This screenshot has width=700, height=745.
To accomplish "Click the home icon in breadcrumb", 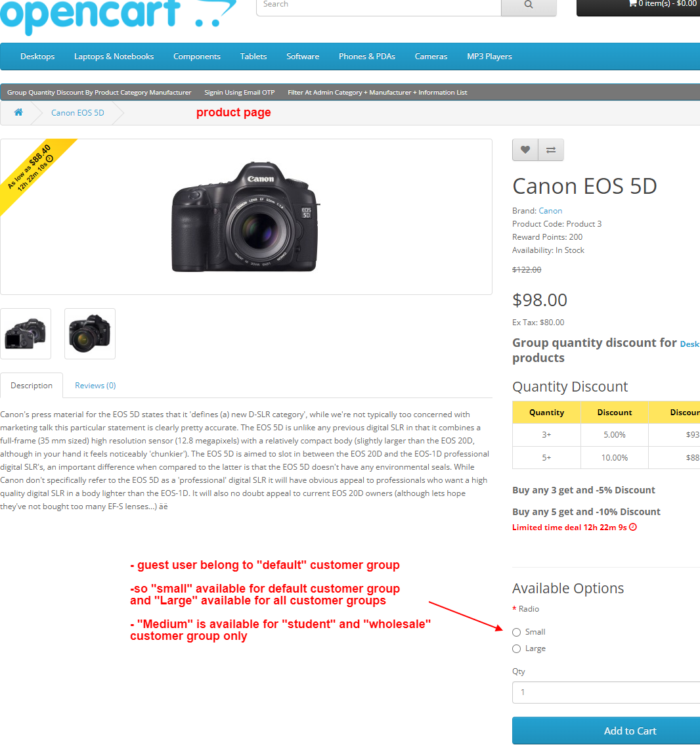I will click(18, 112).
